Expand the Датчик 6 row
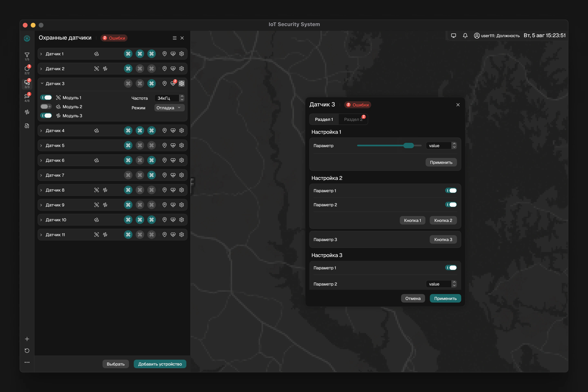Image resolution: width=588 pixels, height=392 pixels. pyautogui.click(x=41, y=160)
